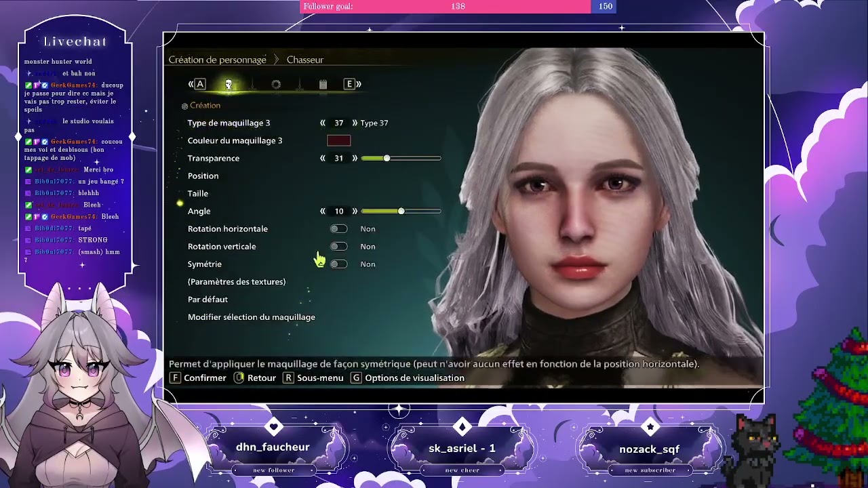Open the notepad tab icon
This screenshot has width=868, height=488.
(323, 84)
